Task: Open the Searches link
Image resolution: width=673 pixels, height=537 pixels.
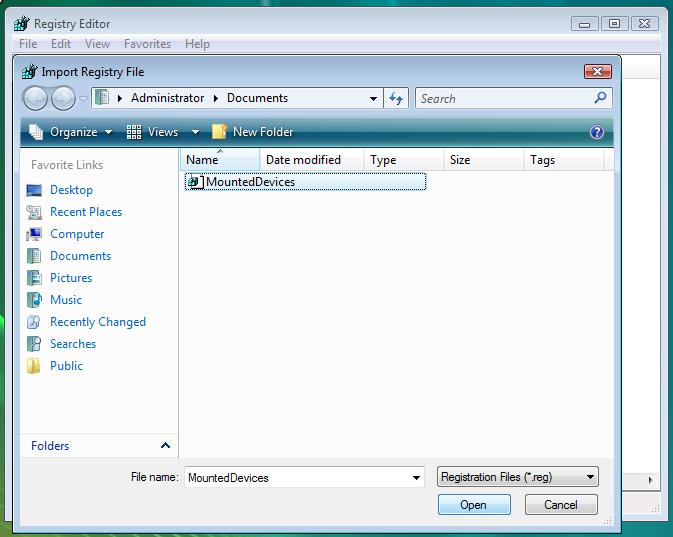Action: click(73, 344)
